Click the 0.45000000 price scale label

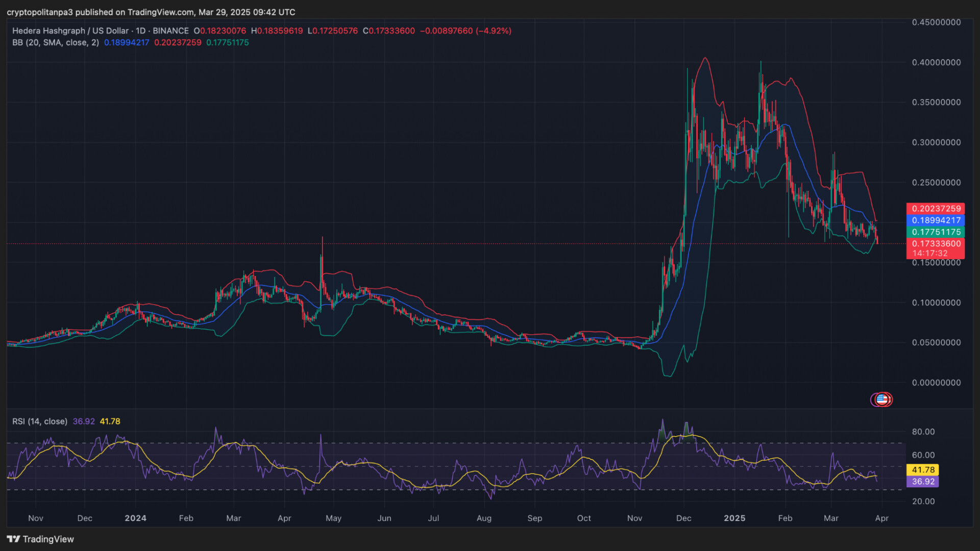pyautogui.click(x=936, y=22)
